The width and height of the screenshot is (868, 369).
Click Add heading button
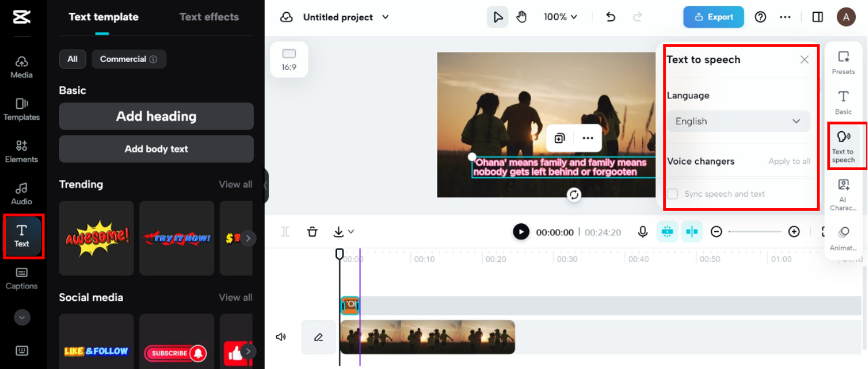tap(156, 116)
